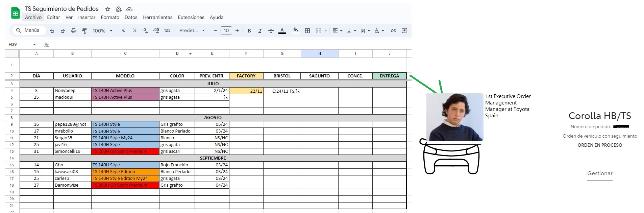The width and height of the screenshot is (644, 213).
Task: Open text wrapping dropdown
Action: [x=365, y=31]
